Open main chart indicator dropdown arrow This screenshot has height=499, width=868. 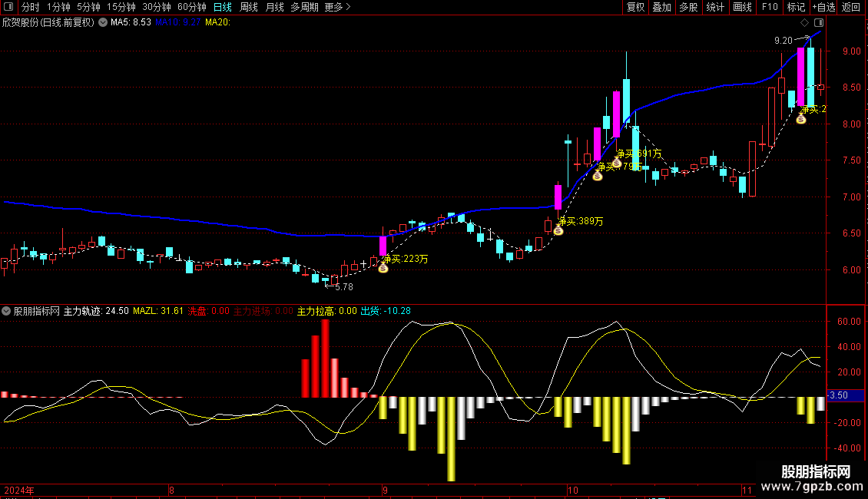point(103,22)
